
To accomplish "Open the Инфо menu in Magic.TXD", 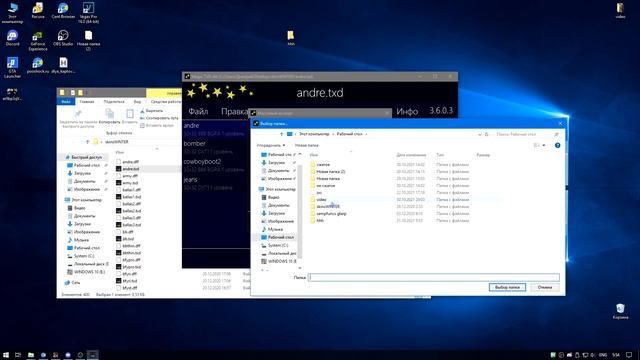I will click(407, 111).
